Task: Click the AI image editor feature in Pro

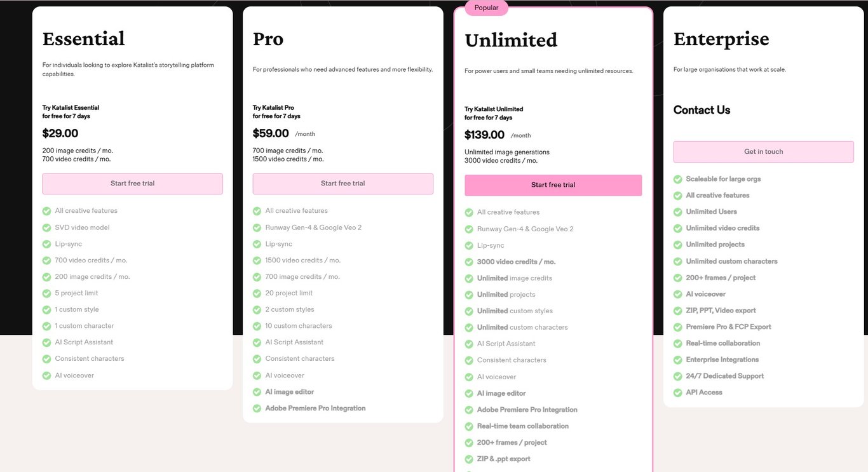Action: pos(290,392)
